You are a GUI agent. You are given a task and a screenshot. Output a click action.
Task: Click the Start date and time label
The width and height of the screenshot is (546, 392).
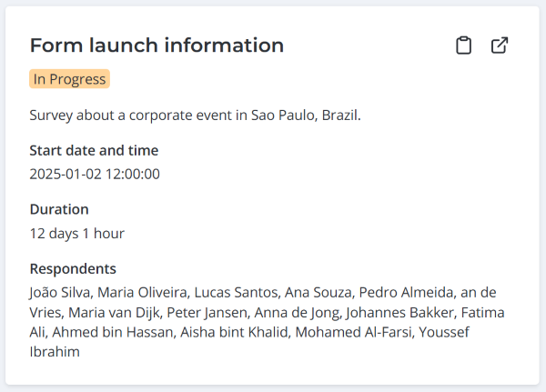94,150
